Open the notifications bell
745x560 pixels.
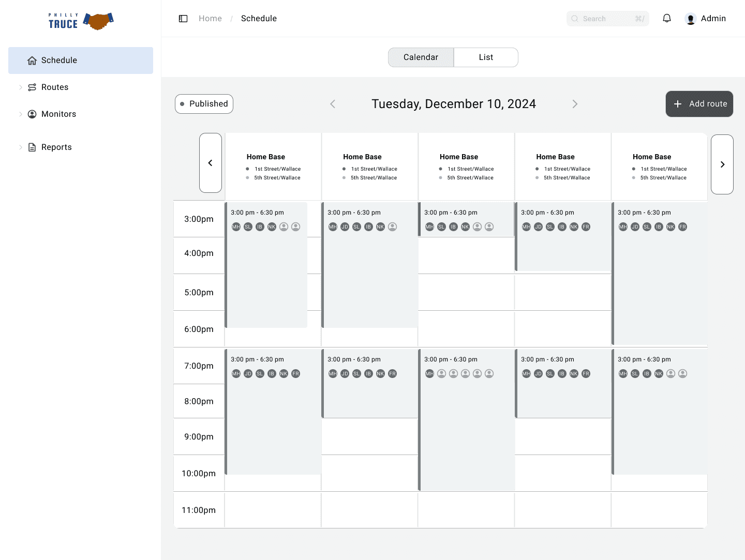(667, 19)
